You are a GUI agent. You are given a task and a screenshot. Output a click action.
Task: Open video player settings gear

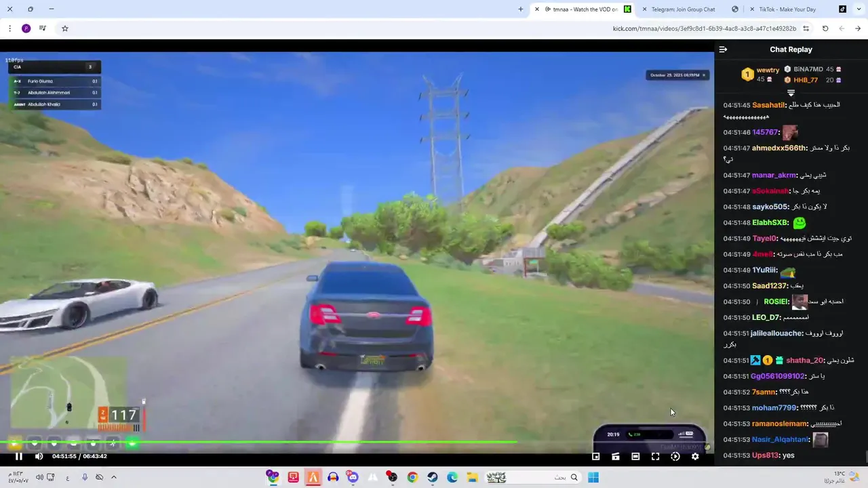click(695, 456)
